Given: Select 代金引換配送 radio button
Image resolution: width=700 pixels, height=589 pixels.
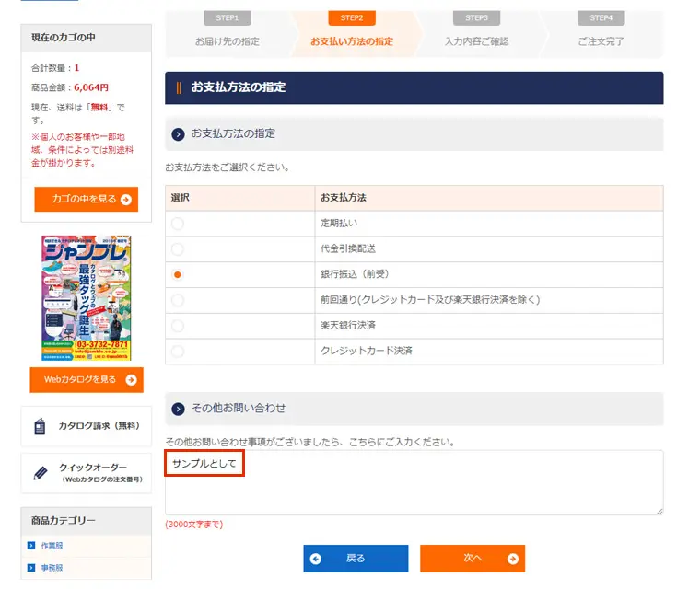Looking at the screenshot, I should coord(178,249).
